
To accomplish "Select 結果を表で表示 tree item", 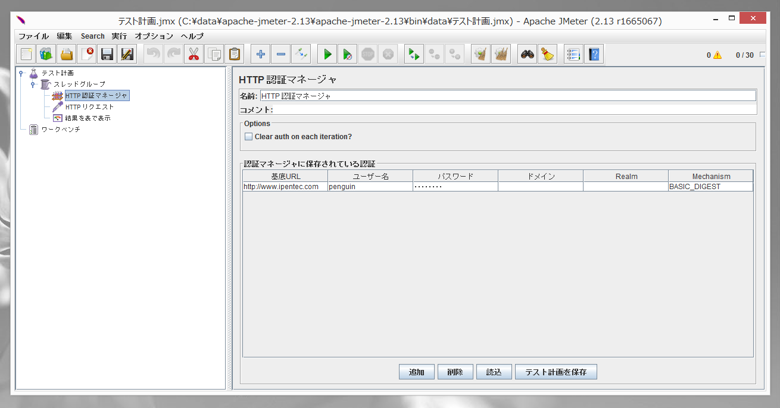I will click(88, 118).
